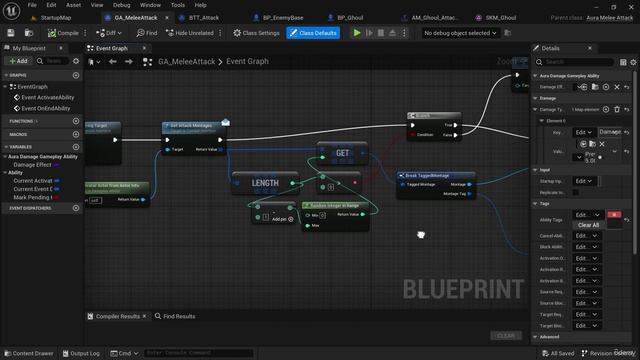The height and width of the screenshot is (360, 640).
Task: Collapse Aura Damage Gameplay Ability variables category
Action: point(5,157)
